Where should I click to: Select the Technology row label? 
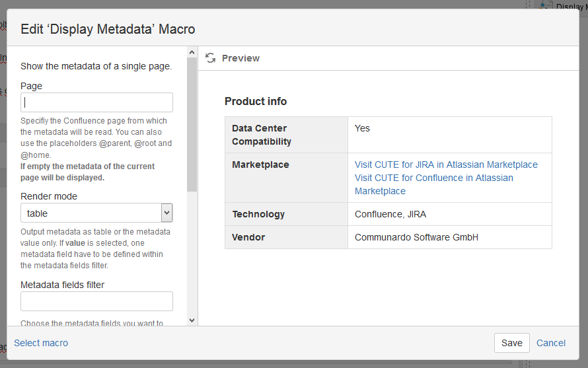coord(258,214)
